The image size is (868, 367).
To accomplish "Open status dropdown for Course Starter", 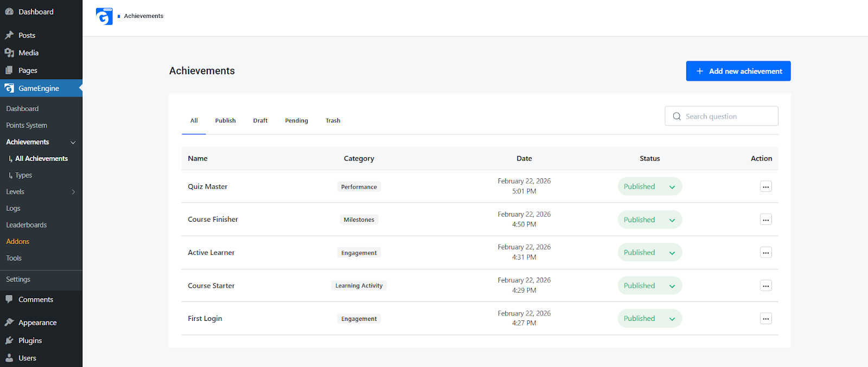I will tap(649, 286).
